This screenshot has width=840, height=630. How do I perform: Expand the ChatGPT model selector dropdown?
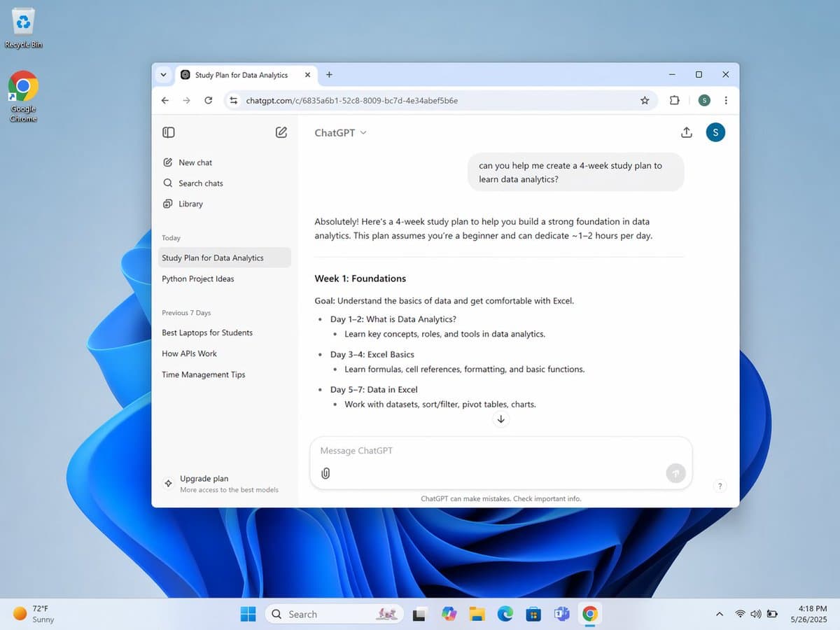tap(340, 132)
